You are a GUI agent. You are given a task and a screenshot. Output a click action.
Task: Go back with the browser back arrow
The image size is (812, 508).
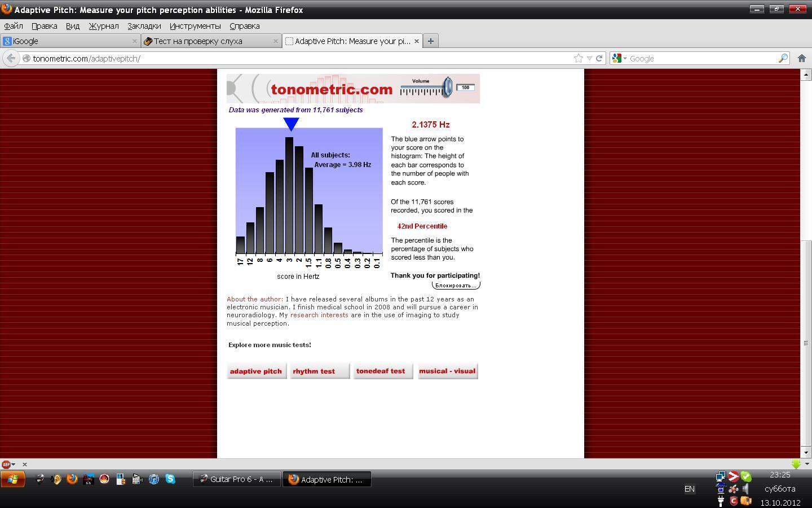point(11,58)
